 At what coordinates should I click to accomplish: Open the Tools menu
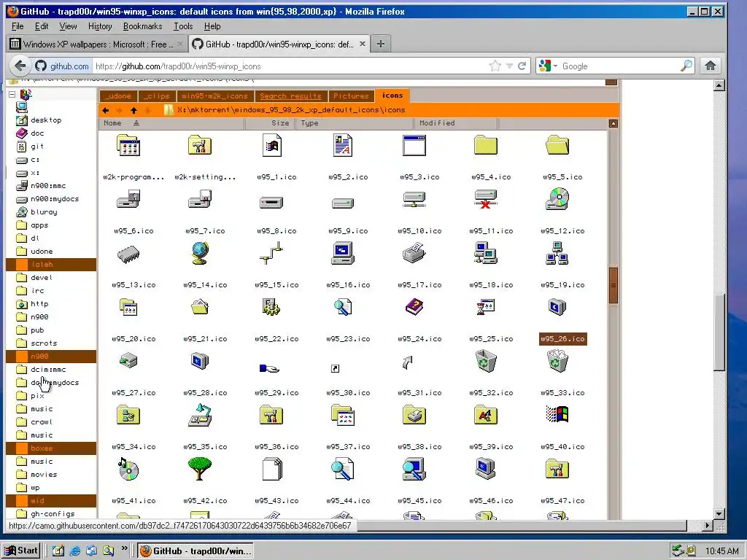tap(183, 26)
